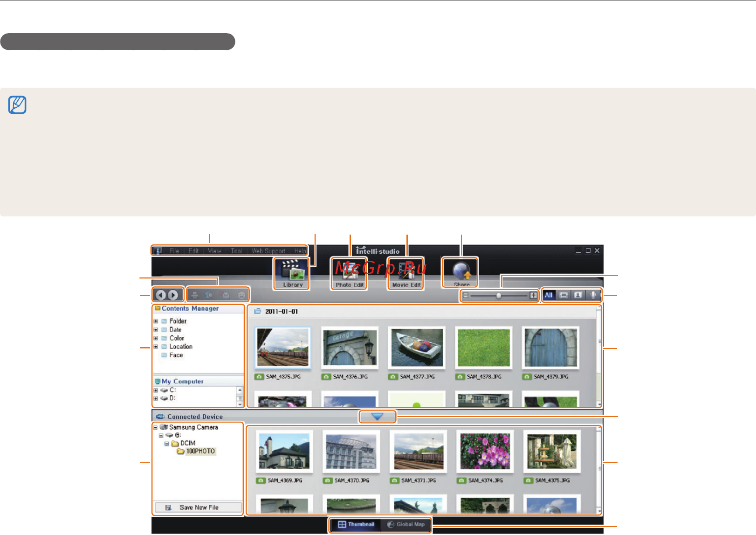
Task: Click the Contents Manager folder icon
Action: tap(158, 308)
